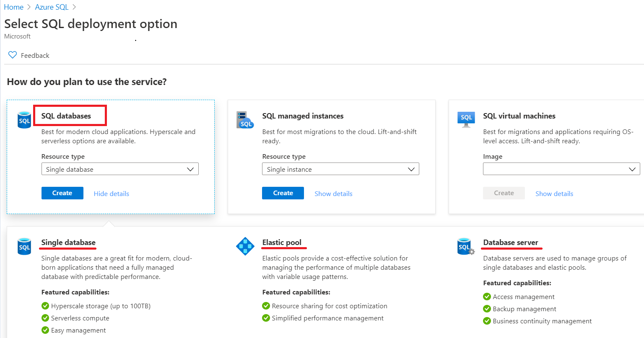Click the Resource sharing checkmark icon
This screenshot has height=338, width=644.
[x=266, y=306]
